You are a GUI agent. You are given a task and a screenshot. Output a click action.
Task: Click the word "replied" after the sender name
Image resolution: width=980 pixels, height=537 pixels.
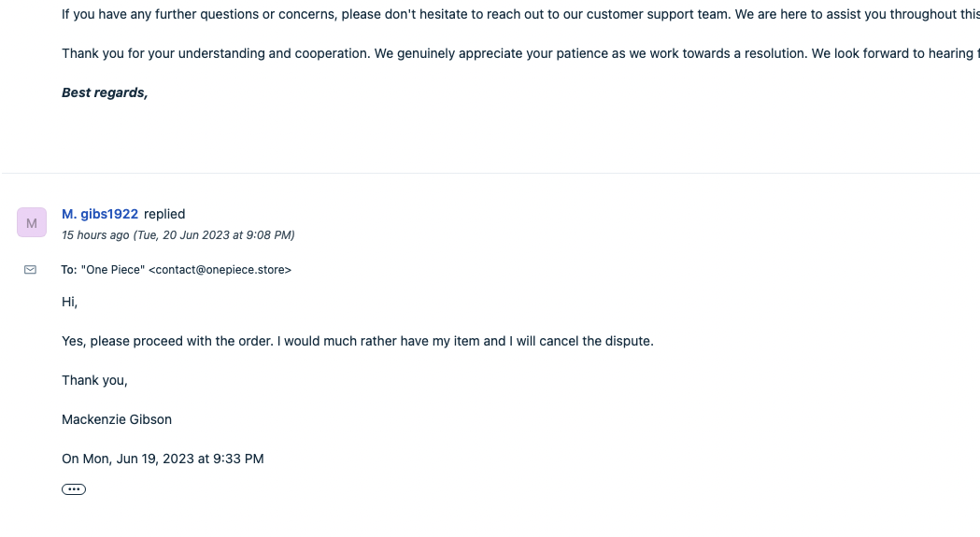164,214
